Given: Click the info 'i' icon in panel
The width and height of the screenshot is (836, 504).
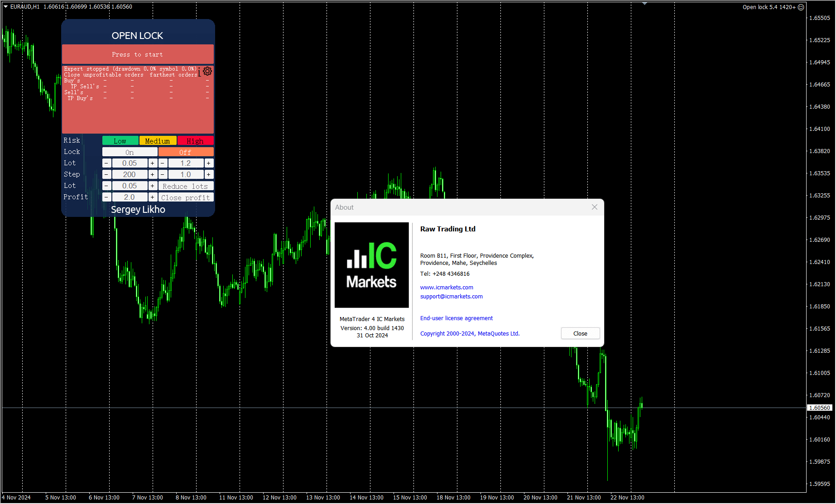Looking at the screenshot, I should tap(199, 72).
